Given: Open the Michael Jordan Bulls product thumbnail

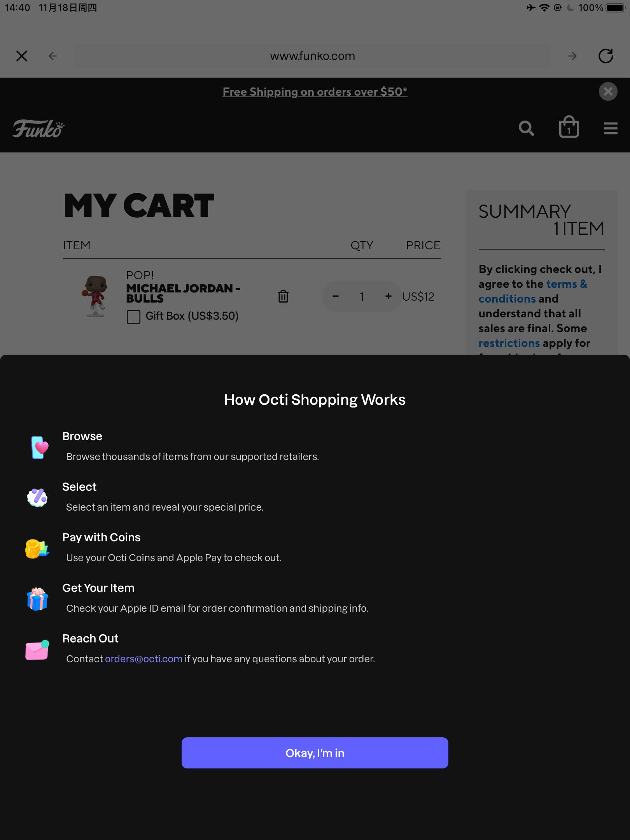Looking at the screenshot, I should click(x=95, y=296).
